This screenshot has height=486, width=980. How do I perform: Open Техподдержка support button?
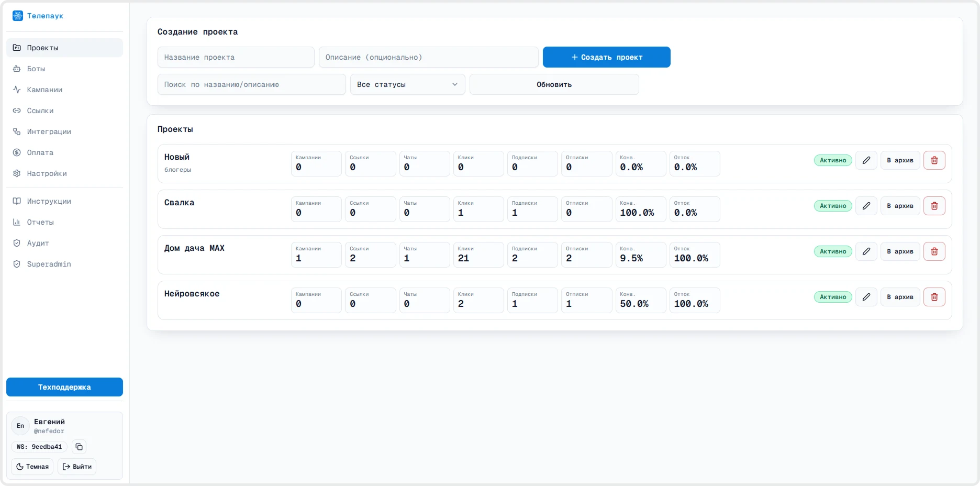coord(64,387)
